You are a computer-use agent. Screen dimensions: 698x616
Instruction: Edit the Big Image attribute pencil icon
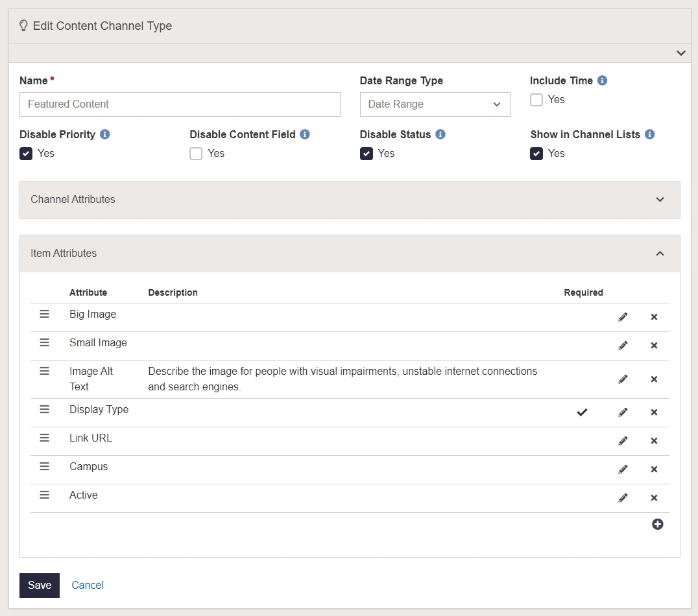(623, 317)
